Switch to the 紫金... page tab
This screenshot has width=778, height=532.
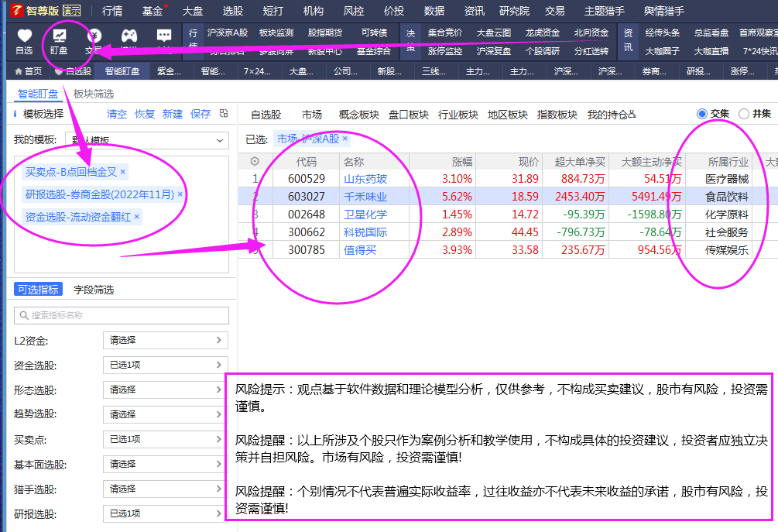coord(170,71)
